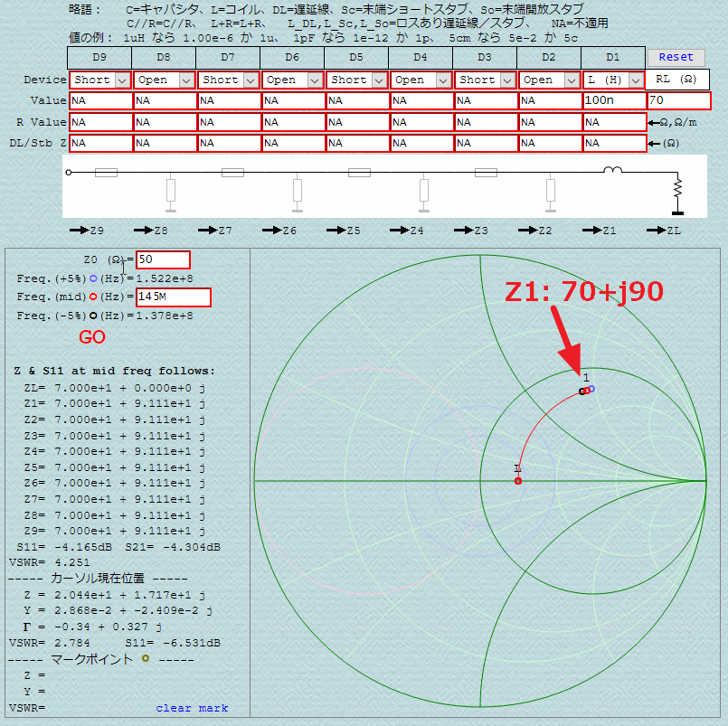728x726 pixels.
Task: Focus the D1 DL/Stb Z input field
Action: coord(614,144)
